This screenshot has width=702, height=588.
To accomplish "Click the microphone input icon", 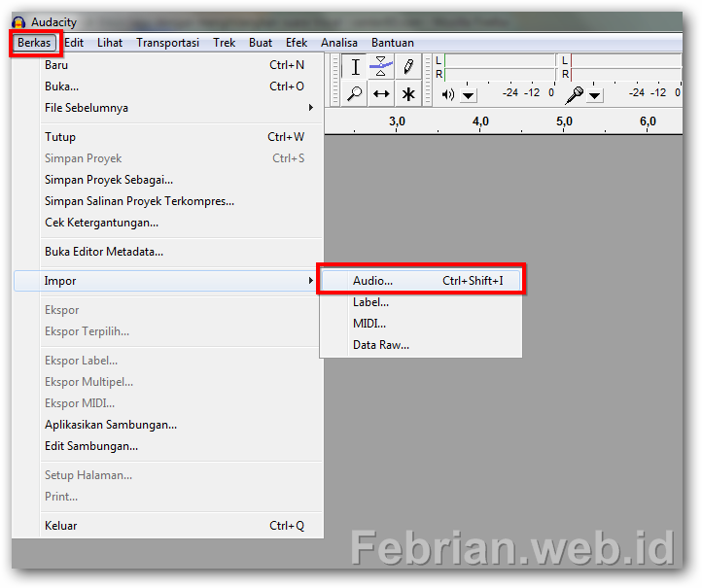I will pyautogui.click(x=575, y=94).
